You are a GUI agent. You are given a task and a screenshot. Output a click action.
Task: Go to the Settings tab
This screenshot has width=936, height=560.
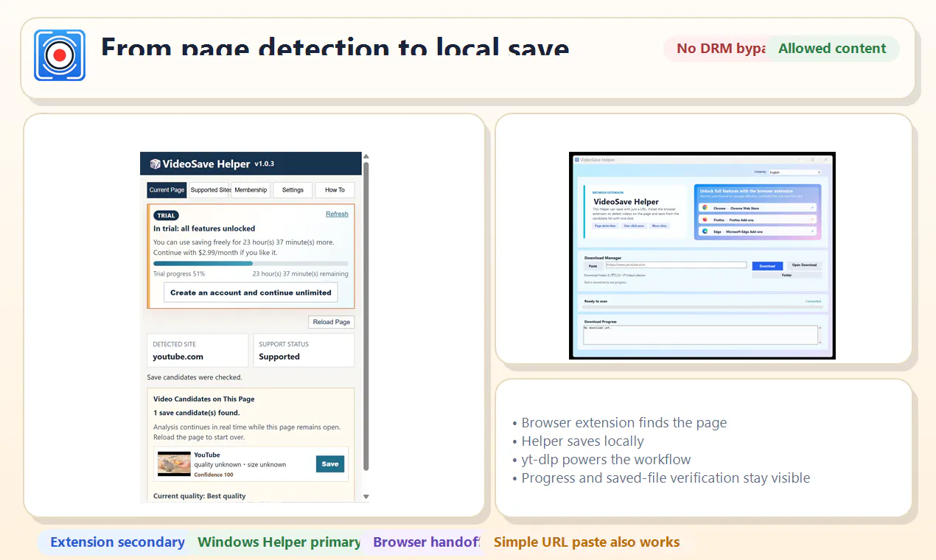[x=293, y=190]
